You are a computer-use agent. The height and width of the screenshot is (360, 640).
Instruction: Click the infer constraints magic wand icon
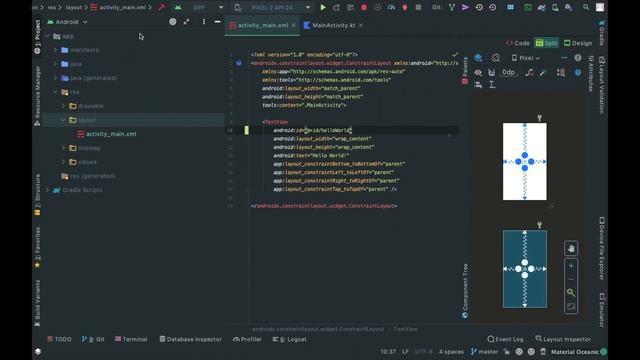click(542, 73)
